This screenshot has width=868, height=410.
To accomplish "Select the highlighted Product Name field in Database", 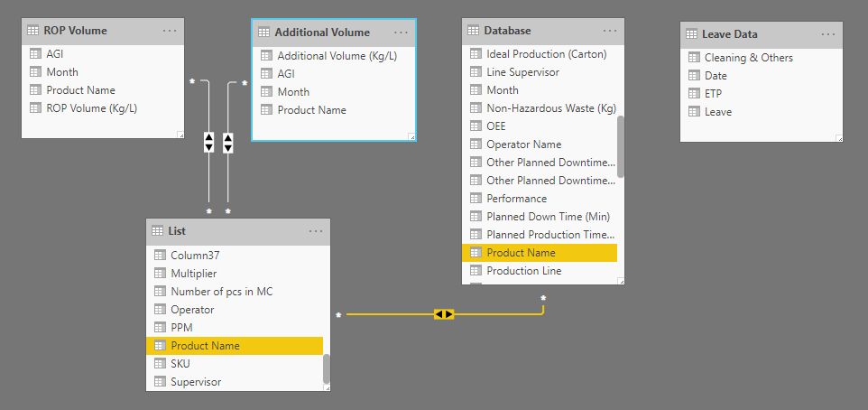I will pos(540,253).
